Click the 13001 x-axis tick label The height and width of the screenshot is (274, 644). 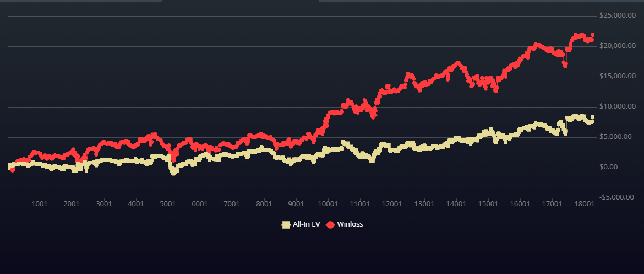click(x=424, y=203)
